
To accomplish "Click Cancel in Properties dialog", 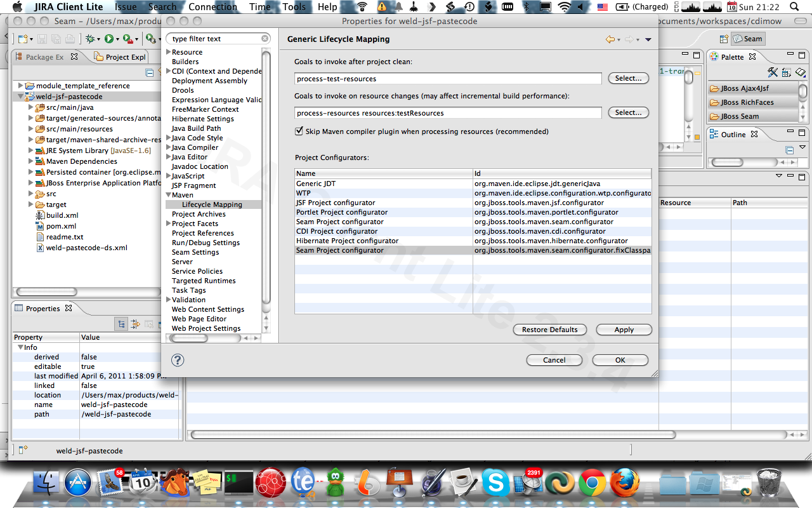I will (554, 360).
